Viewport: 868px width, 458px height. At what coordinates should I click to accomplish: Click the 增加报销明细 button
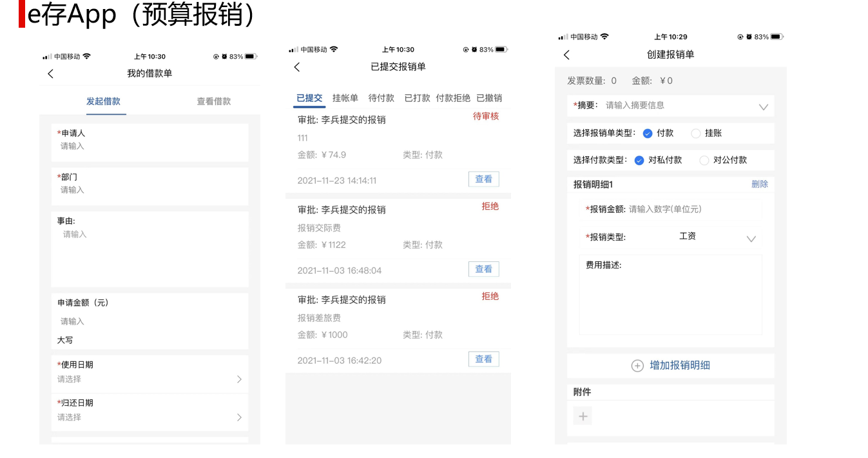[x=671, y=366]
